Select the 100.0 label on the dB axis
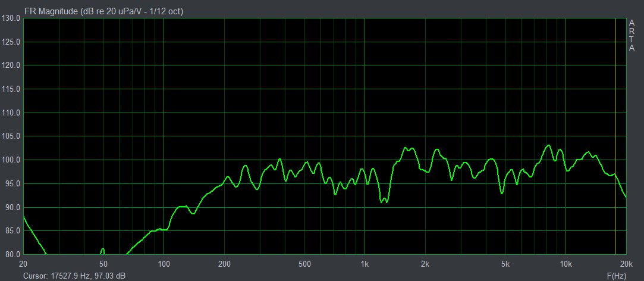Viewport: 644px width, 281px height. 12,160
